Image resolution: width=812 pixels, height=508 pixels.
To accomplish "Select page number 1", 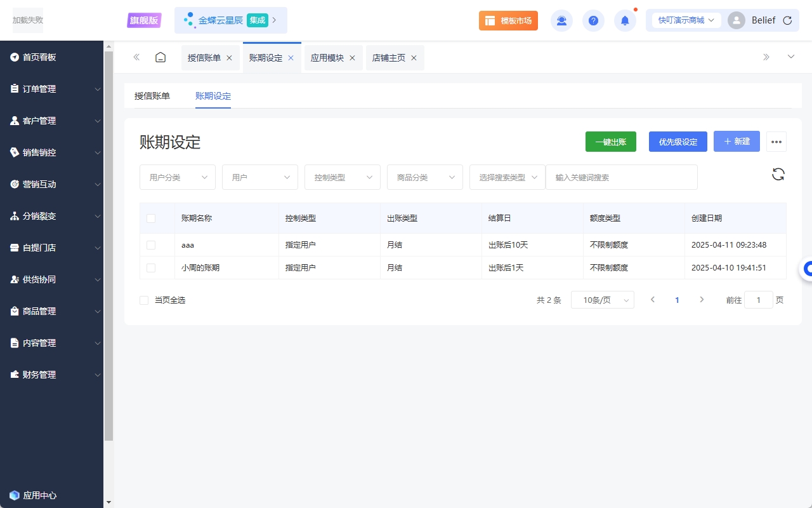I will [677, 300].
